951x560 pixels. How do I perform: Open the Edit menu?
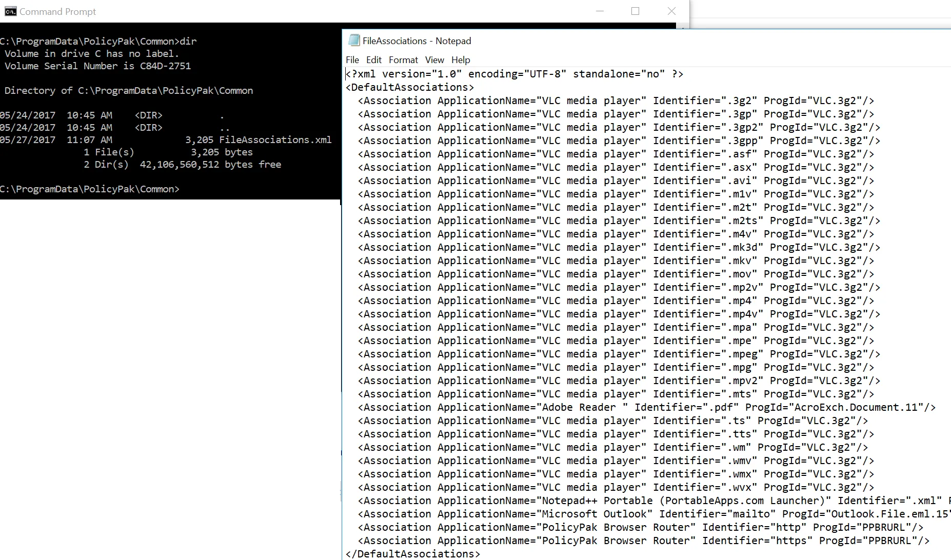pos(373,59)
